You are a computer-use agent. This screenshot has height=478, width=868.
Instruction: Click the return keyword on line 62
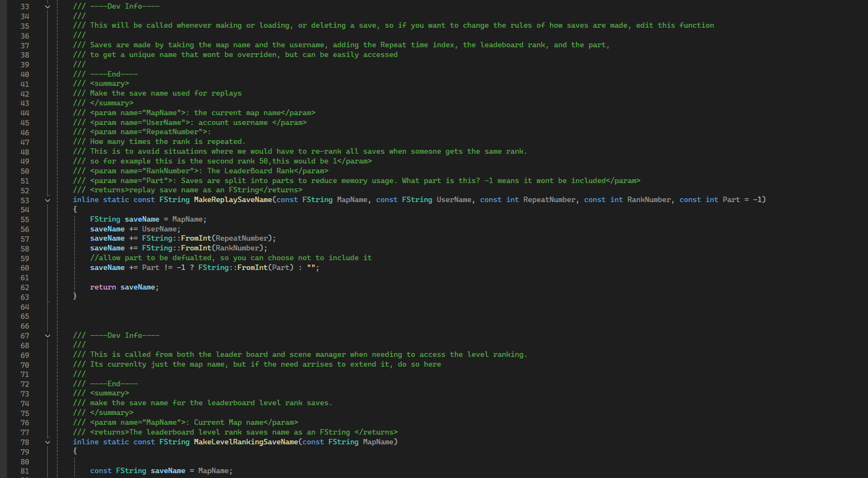103,287
